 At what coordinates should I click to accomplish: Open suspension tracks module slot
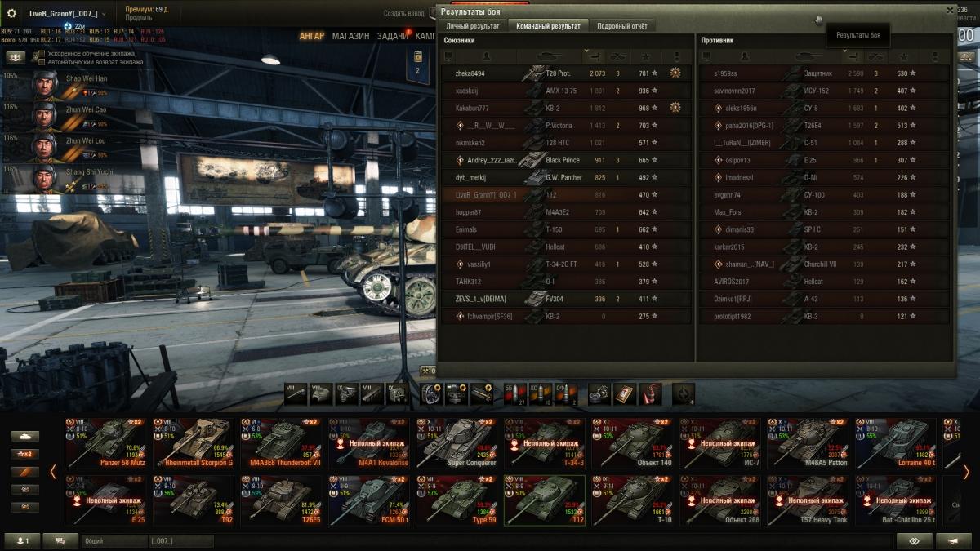pyautogui.click(x=372, y=393)
